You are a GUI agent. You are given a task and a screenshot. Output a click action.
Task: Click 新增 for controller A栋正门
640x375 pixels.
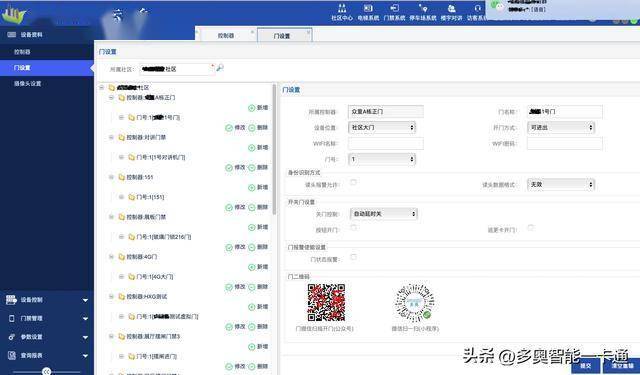258,108
